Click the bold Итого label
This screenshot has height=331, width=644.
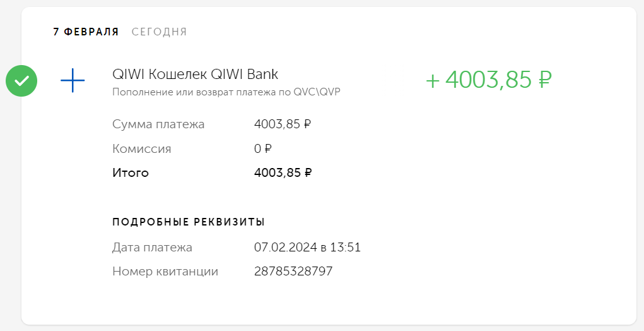(x=131, y=172)
